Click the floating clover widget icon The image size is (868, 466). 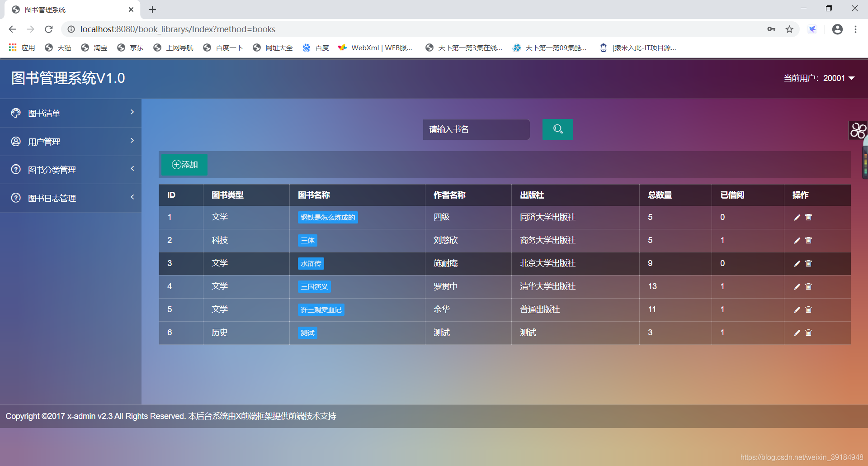pyautogui.click(x=858, y=131)
